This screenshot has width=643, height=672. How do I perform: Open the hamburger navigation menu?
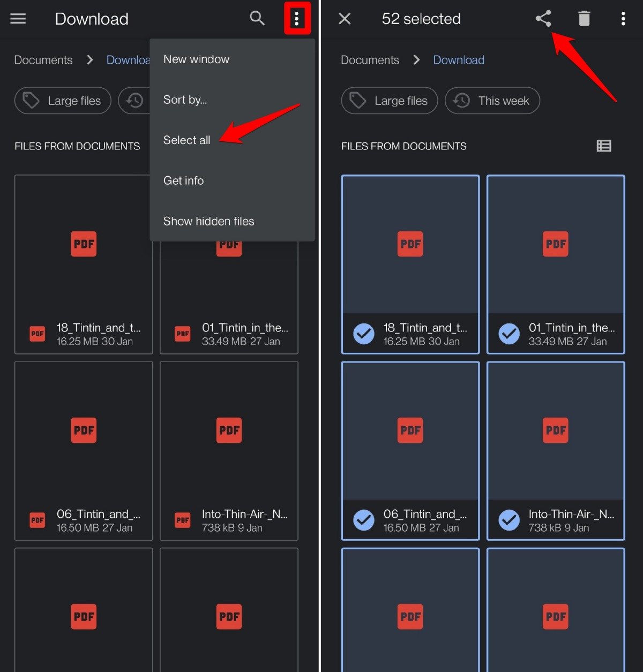pos(18,19)
